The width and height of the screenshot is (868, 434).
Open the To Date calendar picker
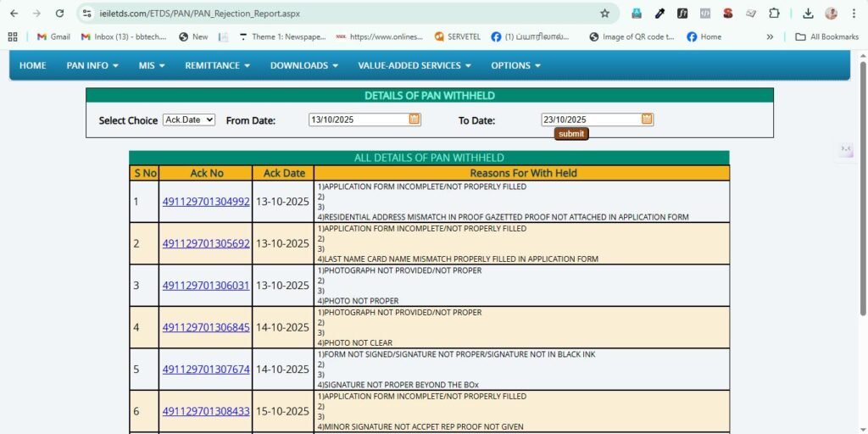coord(647,120)
